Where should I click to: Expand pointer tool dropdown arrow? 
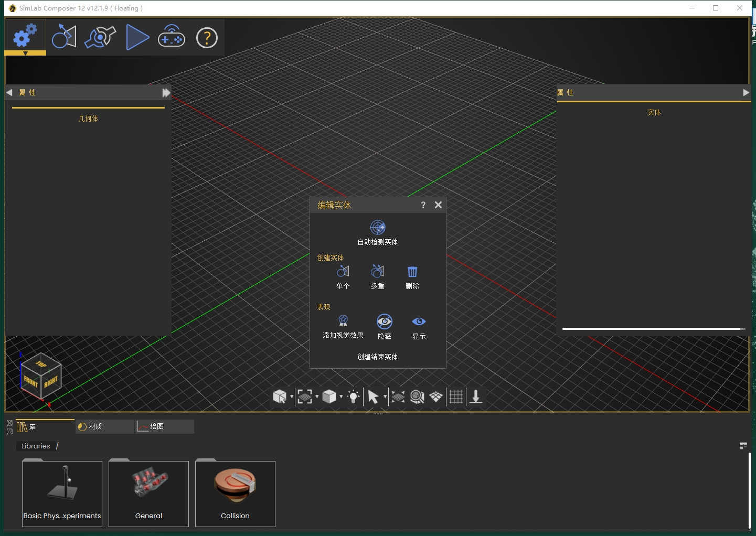coord(385,397)
